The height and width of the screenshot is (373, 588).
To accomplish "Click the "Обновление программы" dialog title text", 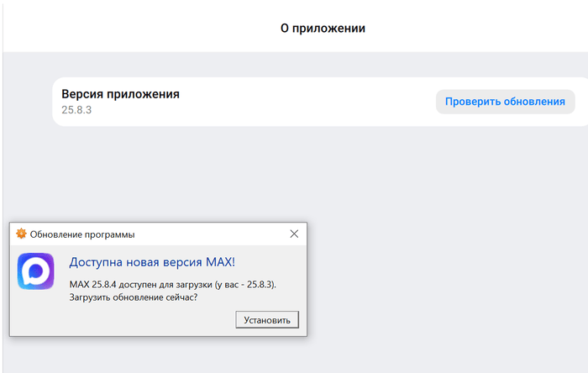I will point(82,234).
